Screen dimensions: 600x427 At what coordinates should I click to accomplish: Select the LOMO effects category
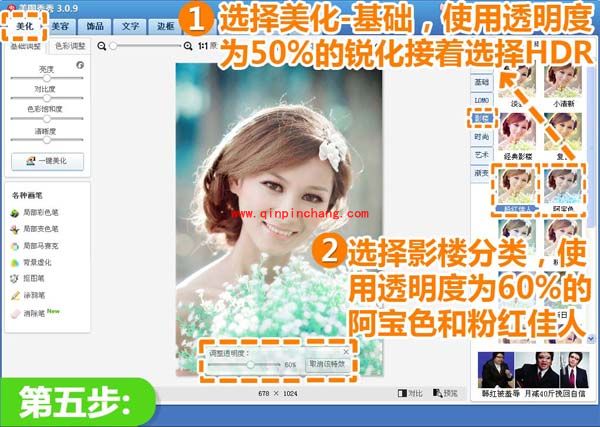[x=481, y=100]
